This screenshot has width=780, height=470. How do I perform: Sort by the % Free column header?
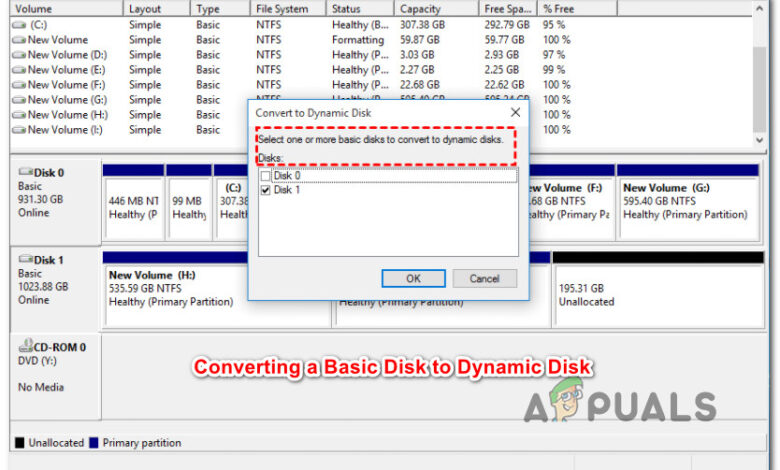click(578, 8)
